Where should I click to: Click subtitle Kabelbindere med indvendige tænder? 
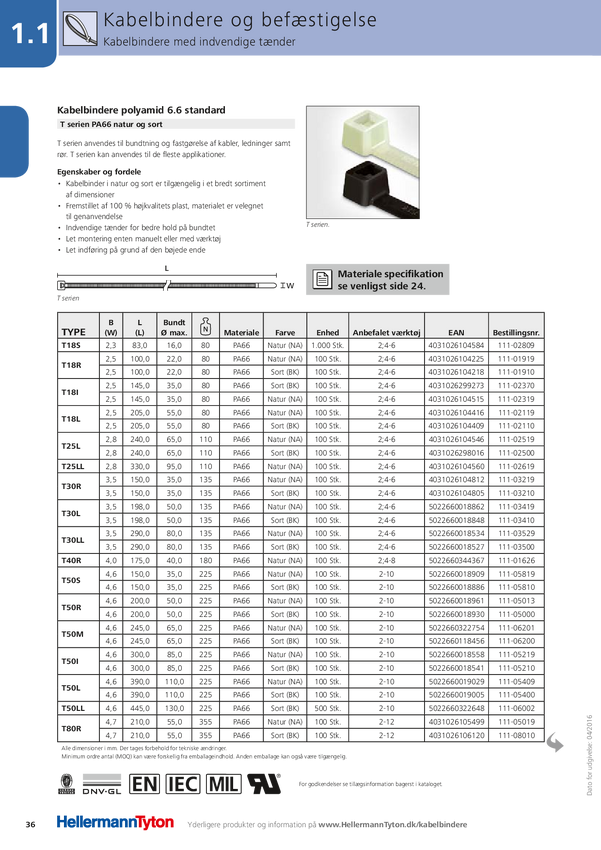point(199,42)
